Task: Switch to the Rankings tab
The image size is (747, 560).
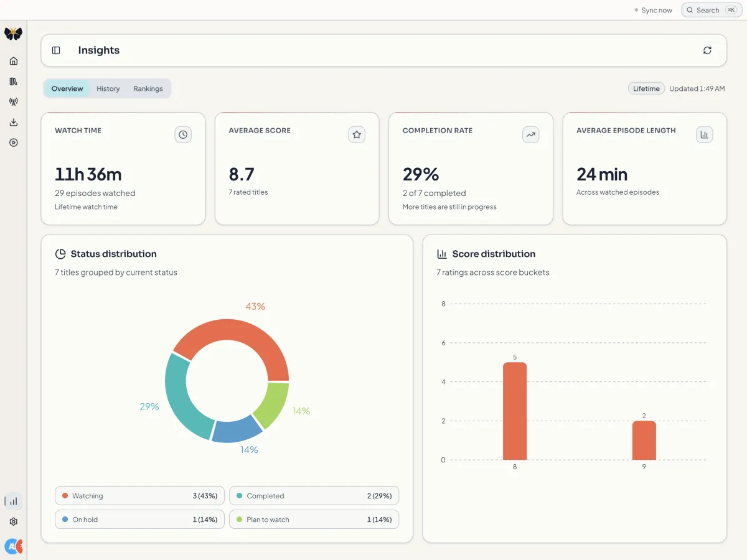Action: [x=148, y=88]
